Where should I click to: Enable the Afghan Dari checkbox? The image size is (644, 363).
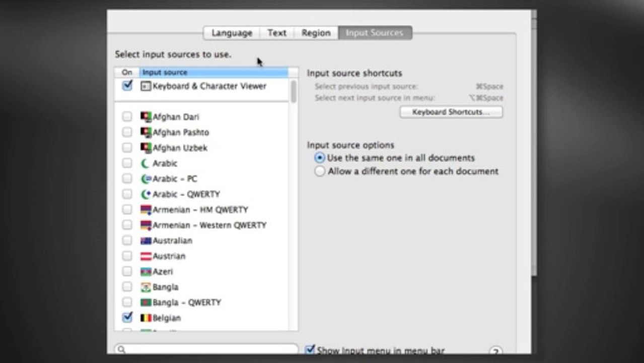127,116
